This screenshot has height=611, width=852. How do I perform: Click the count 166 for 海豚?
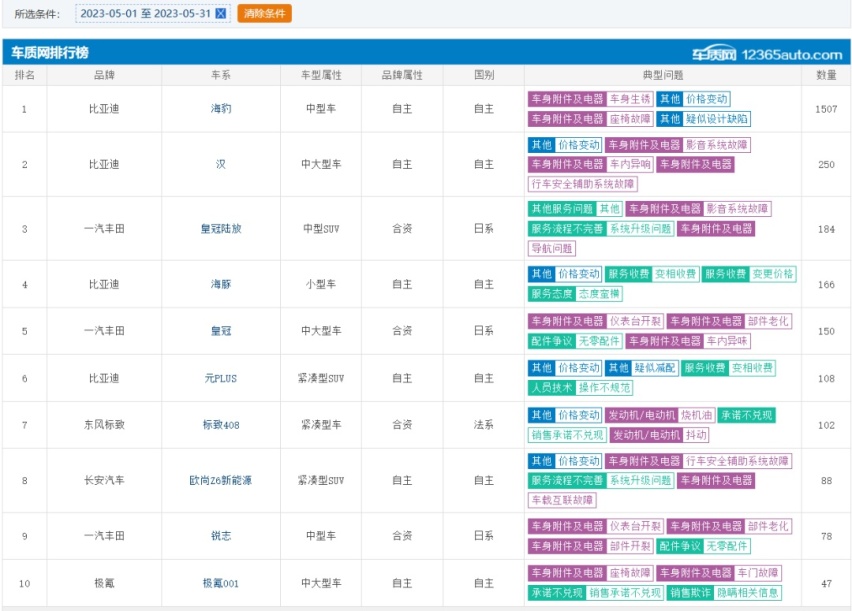click(826, 284)
